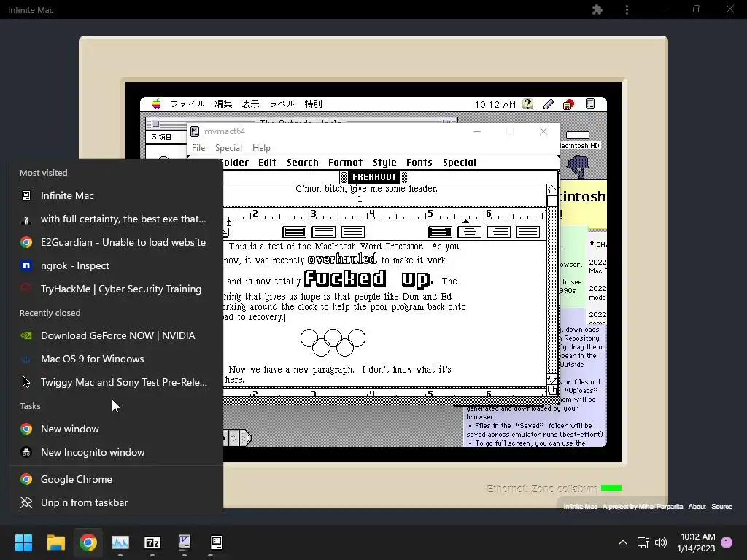Open ngrok - Inspect from jump list

pyautogui.click(x=116, y=265)
